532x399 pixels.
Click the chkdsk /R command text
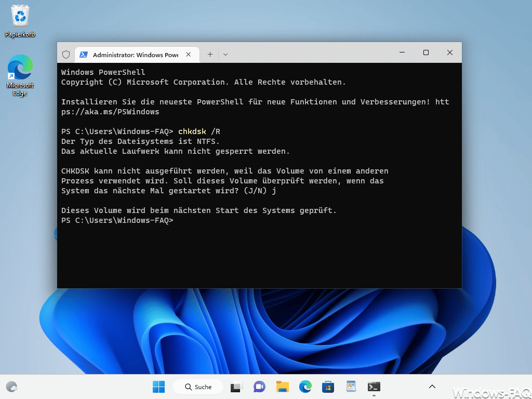[199, 131]
